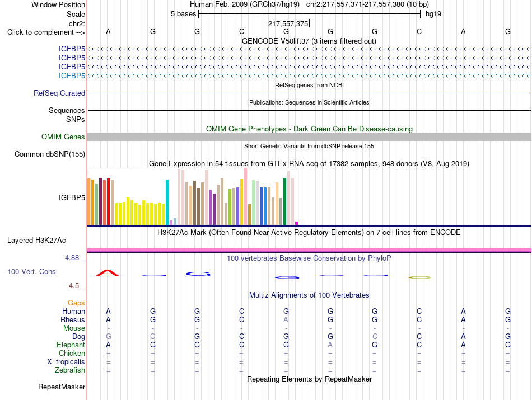Image resolution: width=532 pixels, height=400 pixels.
Task: Click 'Human Feb. 2009 (GRCh37/hg19)' assembly text
Action: pyautogui.click(x=244, y=4)
